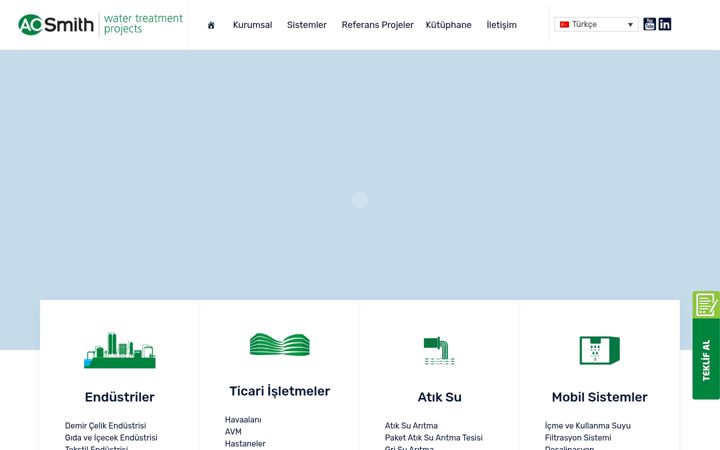The image size is (720, 450).
Task: Open the Havaalanı link
Action: click(x=243, y=420)
